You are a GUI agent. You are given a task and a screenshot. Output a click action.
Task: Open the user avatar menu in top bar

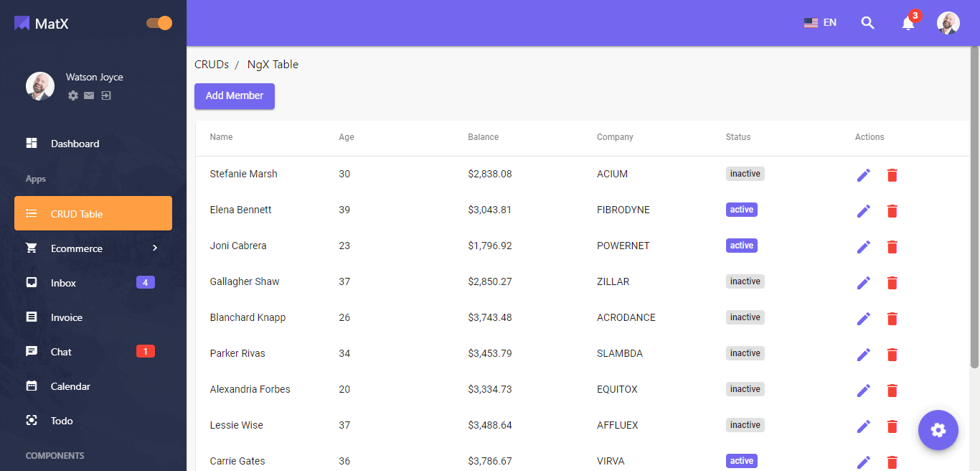tap(948, 23)
